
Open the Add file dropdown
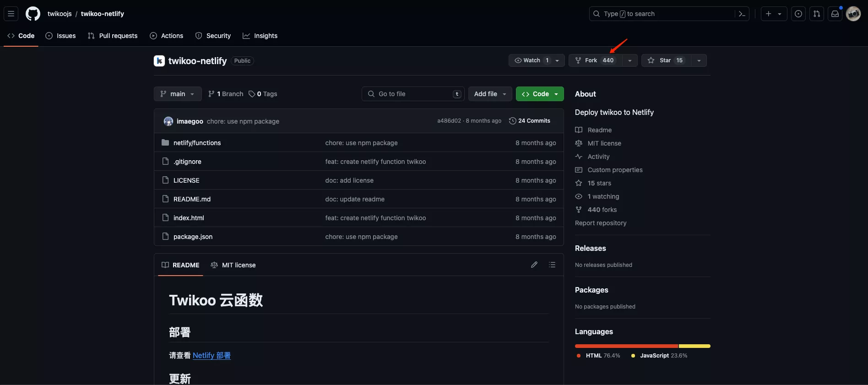(x=490, y=94)
